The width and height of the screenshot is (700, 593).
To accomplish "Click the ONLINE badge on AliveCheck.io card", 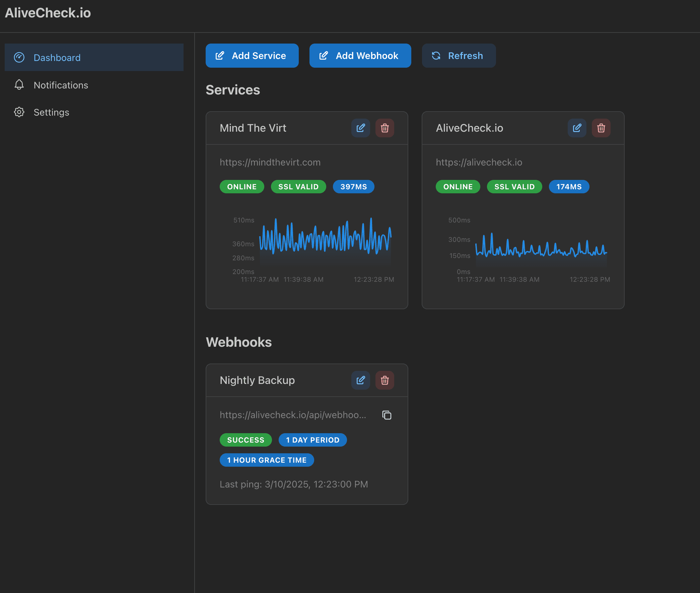I will [x=458, y=187].
